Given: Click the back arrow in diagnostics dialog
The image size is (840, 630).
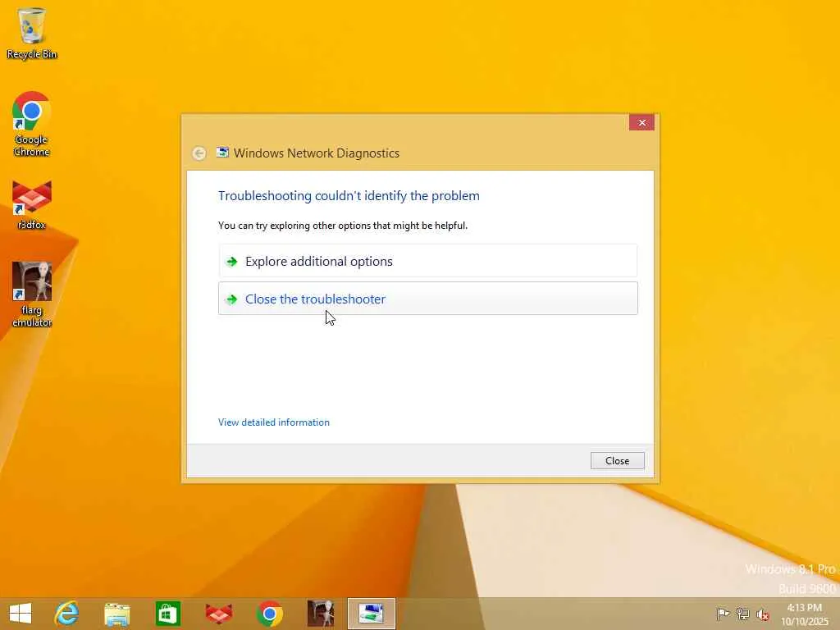Looking at the screenshot, I should click(199, 153).
